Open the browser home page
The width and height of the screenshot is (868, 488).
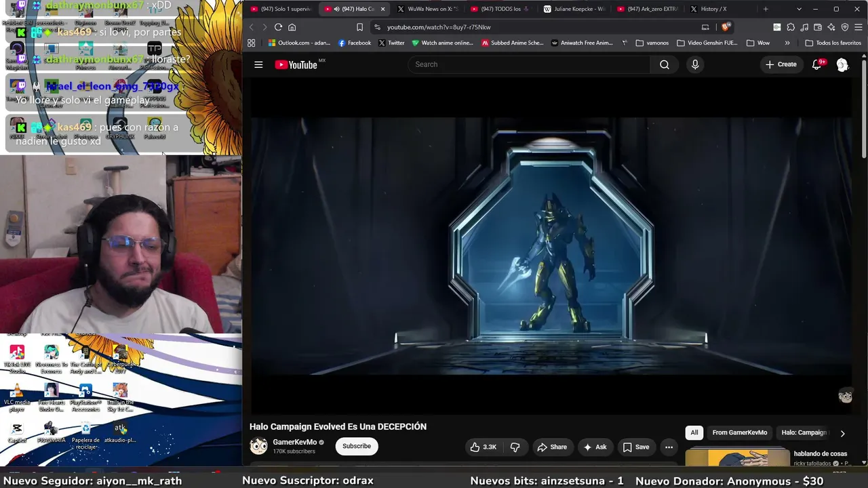(292, 27)
